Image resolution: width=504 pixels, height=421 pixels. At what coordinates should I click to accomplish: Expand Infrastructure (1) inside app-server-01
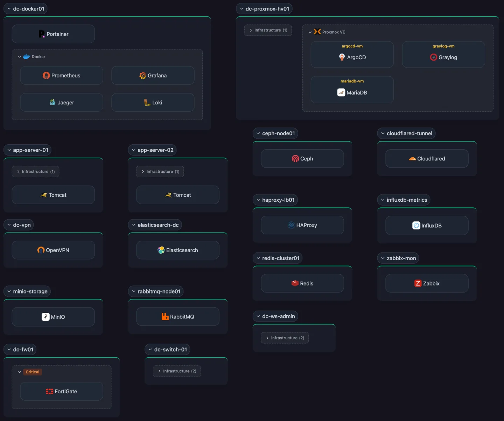coord(35,172)
